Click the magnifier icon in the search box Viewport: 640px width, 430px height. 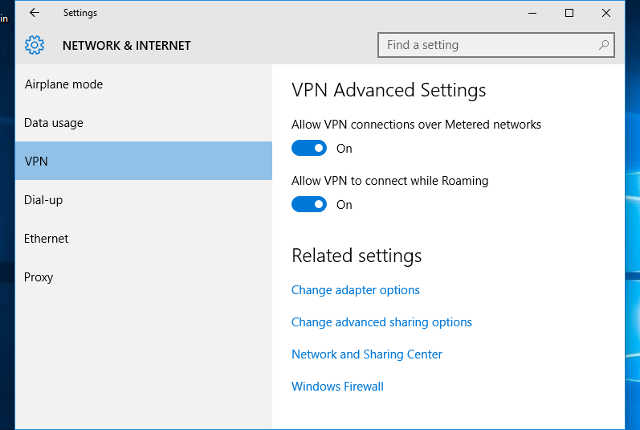click(x=604, y=45)
